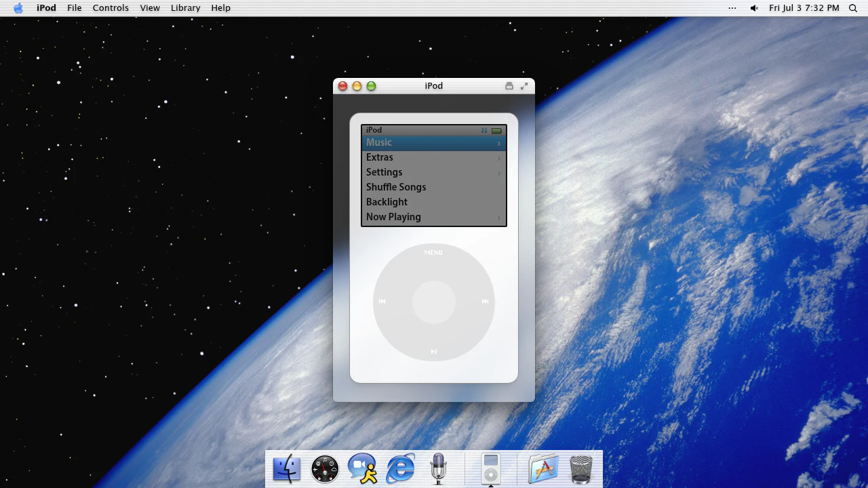Expand the Music row chevron

[x=498, y=143]
